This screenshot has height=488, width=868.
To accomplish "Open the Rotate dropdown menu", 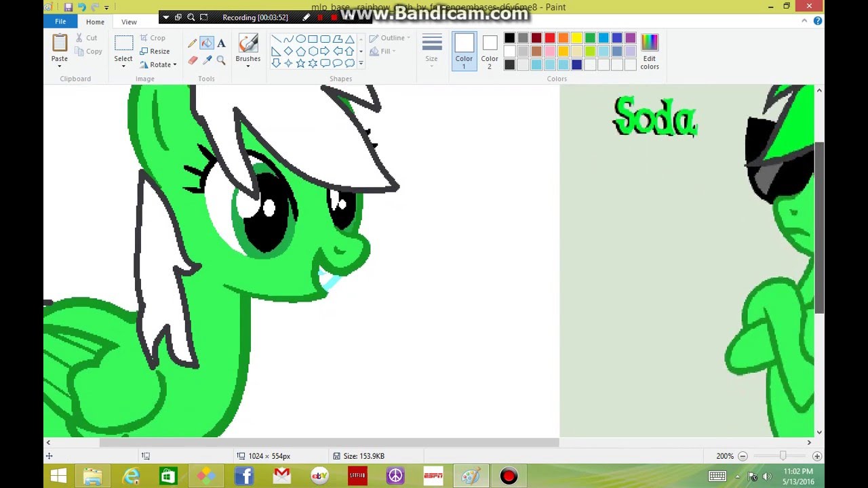I will (158, 65).
